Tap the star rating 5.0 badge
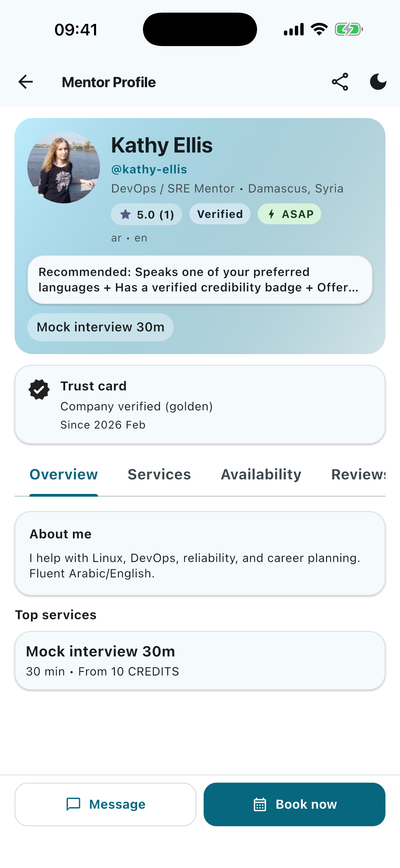This screenshot has width=400, height=868. coord(146,214)
